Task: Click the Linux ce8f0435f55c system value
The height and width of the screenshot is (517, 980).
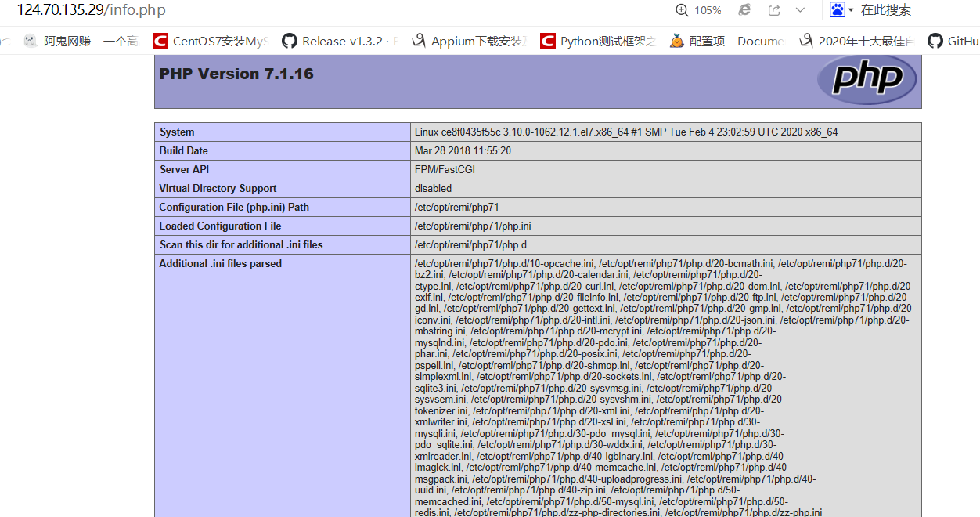Action: pos(626,132)
